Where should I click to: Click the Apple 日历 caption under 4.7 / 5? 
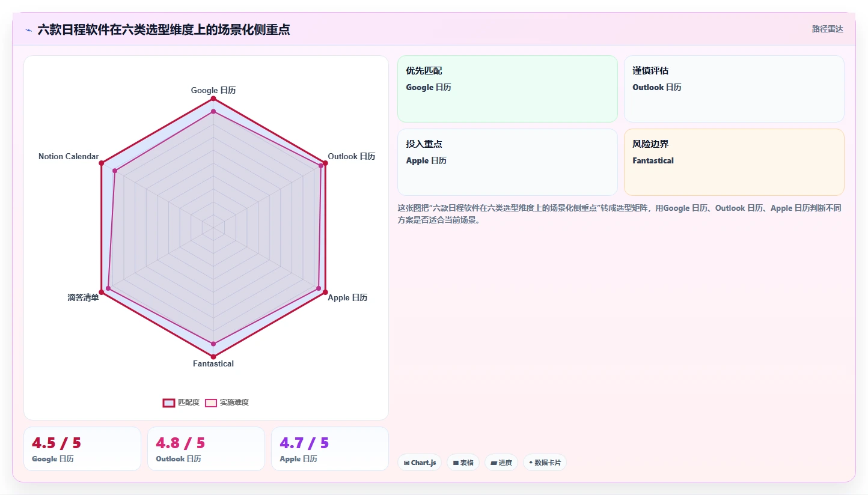(298, 459)
